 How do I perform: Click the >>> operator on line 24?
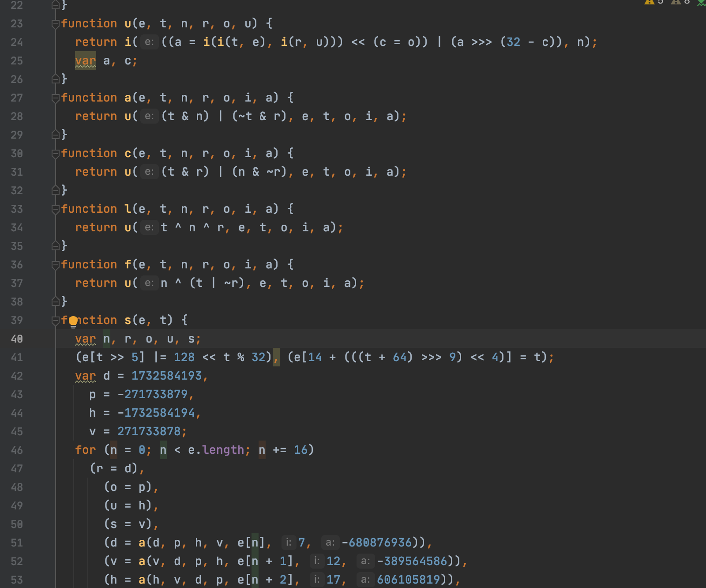[x=481, y=42]
